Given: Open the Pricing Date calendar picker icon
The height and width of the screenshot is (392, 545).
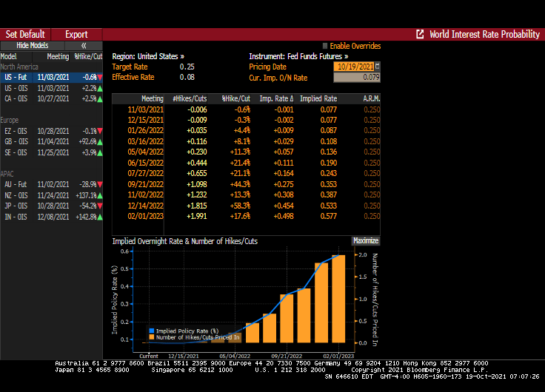Looking at the screenshot, I should 377,67.
